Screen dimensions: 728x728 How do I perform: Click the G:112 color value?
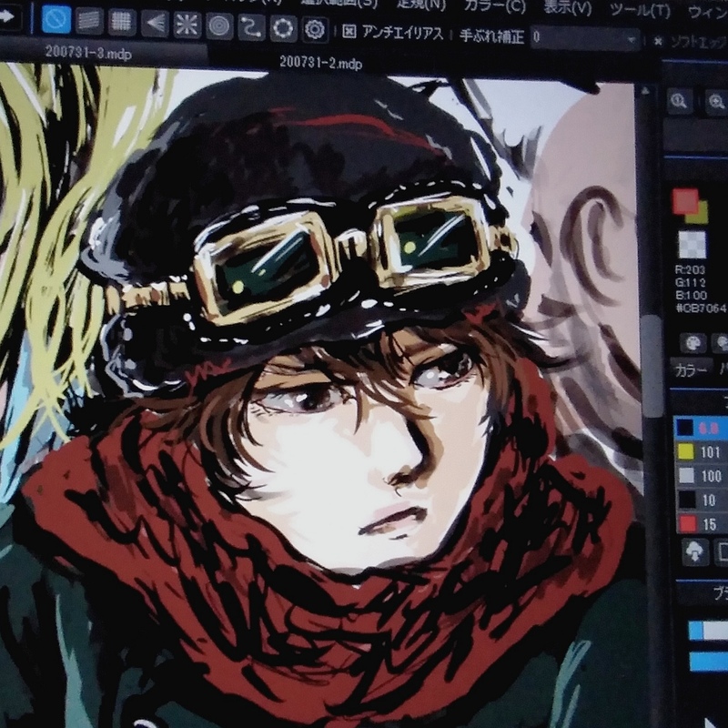point(690,283)
